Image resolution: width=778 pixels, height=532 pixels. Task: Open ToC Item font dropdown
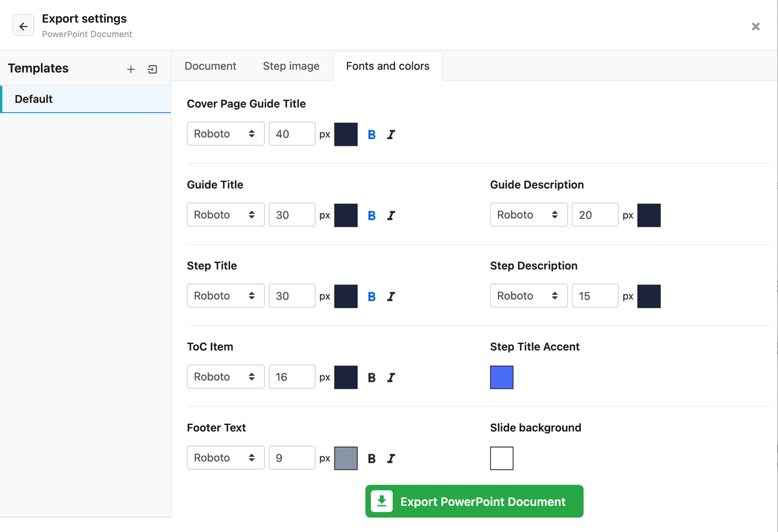[x=226, y=376]
